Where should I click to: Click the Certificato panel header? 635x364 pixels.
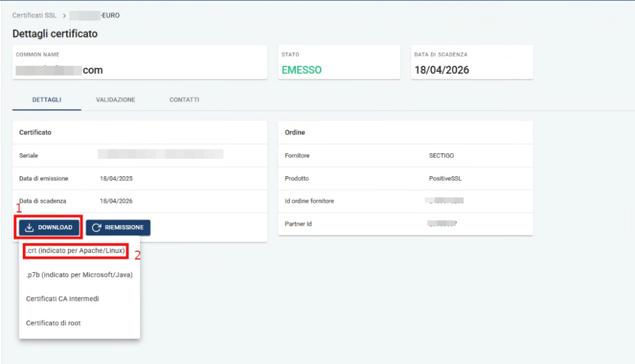click(x=35, y=133)
